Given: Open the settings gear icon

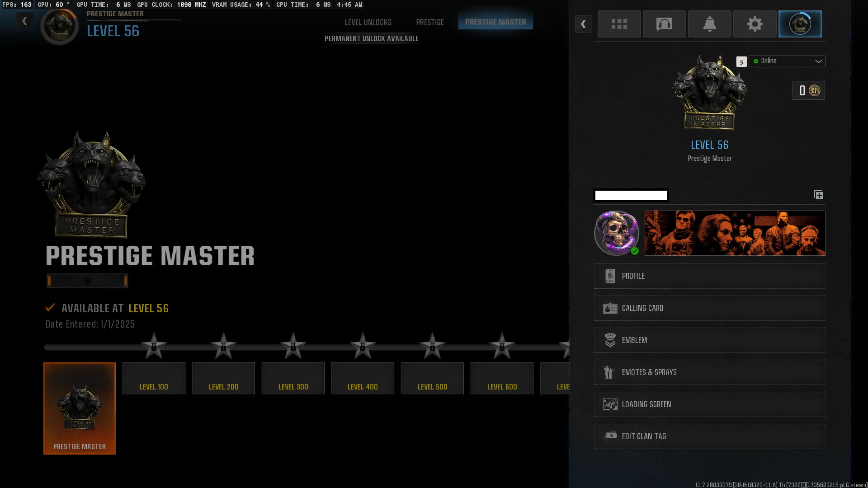Looking at the screenshot, I should 755,24.
